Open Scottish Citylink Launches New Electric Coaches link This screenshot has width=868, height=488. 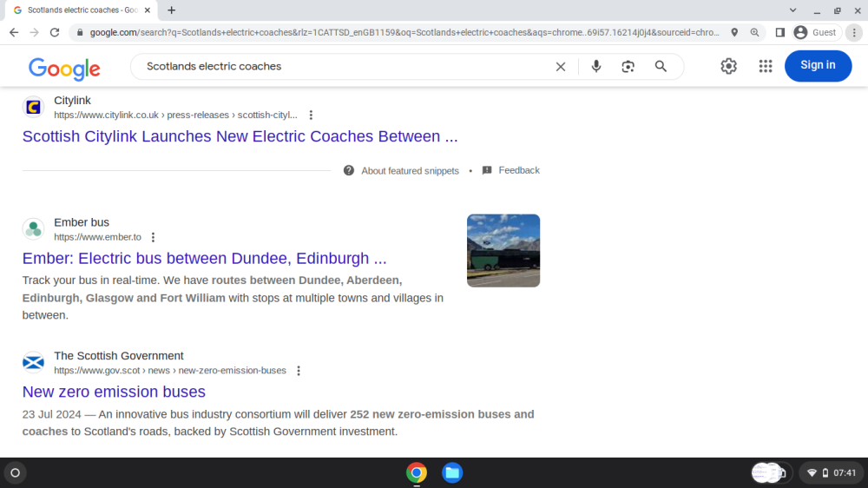click(240, 136)
